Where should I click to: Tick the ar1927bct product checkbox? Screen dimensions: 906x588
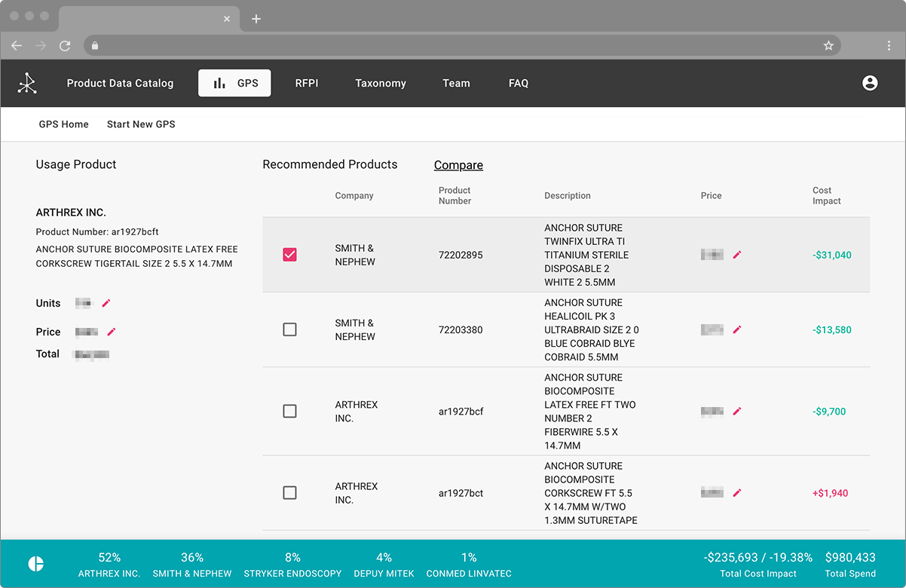(x=289, y=493)
